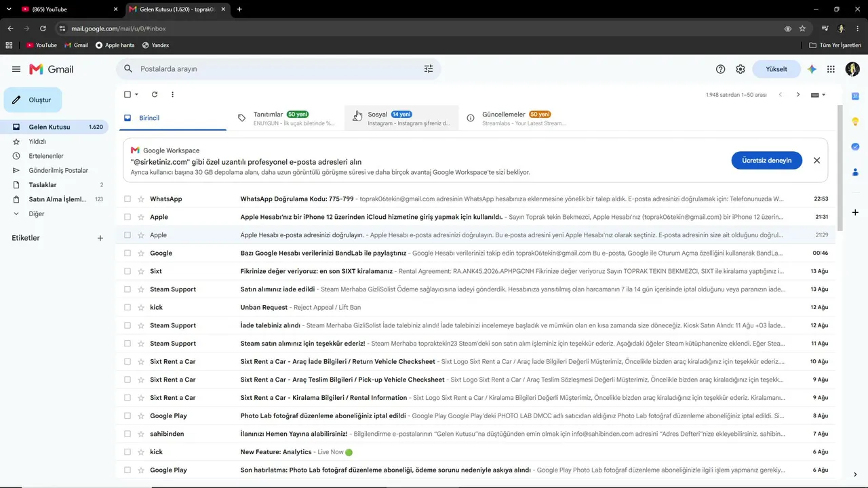Screen dimensions: 868x488
Task: Open Google Calendar in the side panel
Action: [855, 96]
